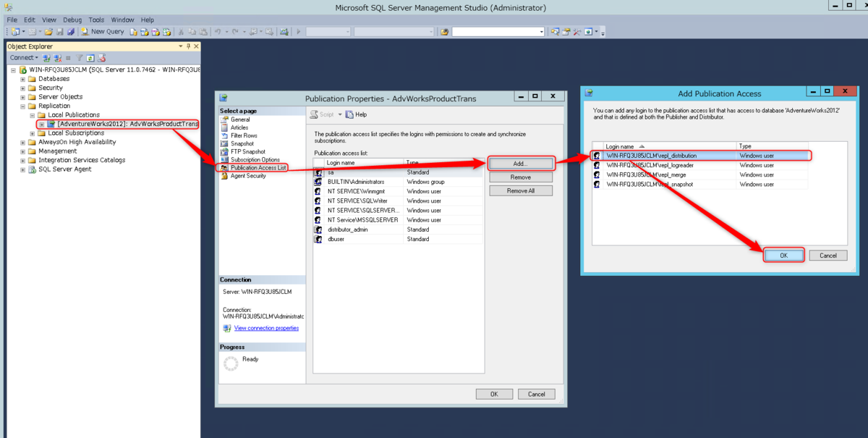The image size is (868, 438).
Task: Click the Save icon in main toolbar
Action: click(x=59, y=32)
